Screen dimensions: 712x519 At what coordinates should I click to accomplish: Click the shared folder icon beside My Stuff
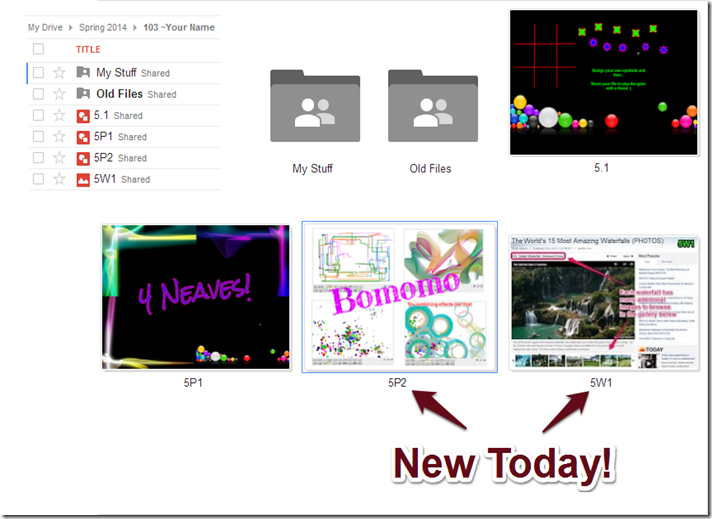tap(83, 72)
